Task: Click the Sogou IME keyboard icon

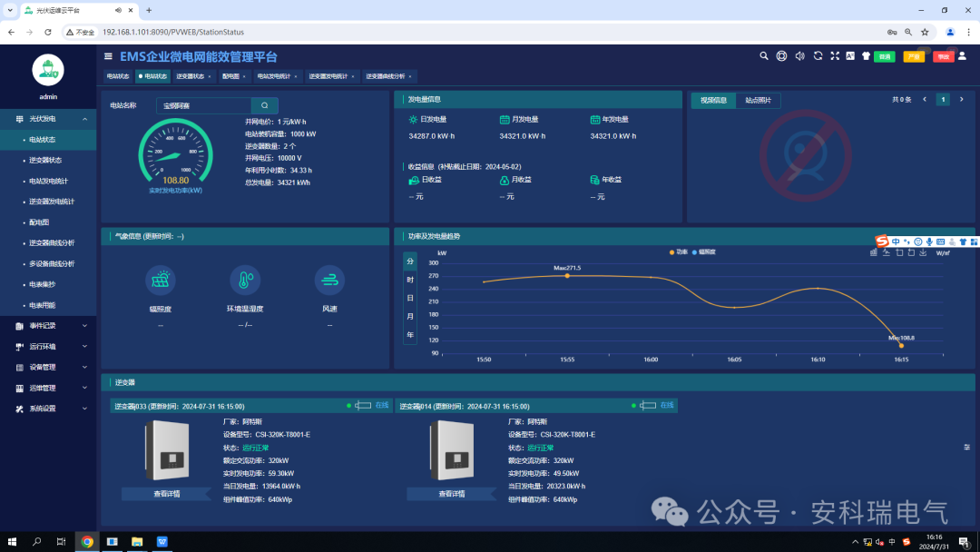Action: (941, 241)
